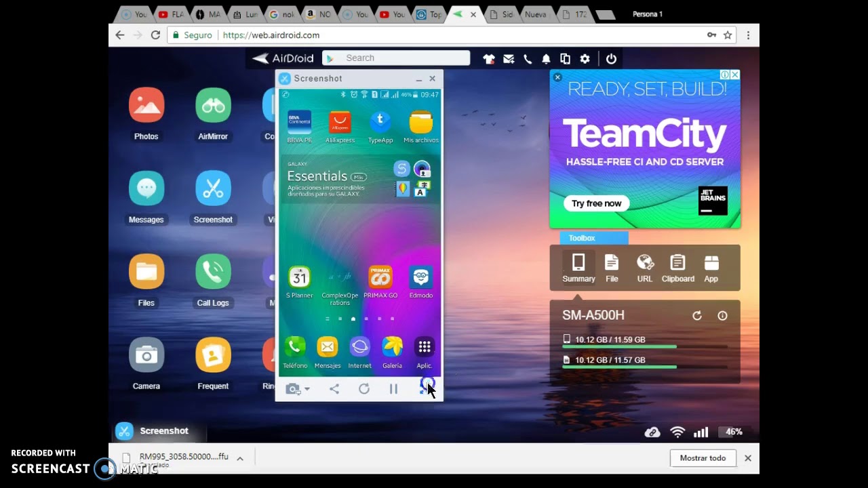Pause the screenshot stream
This screenshot has height=488, width=868.
pyautogui.click(x=393, y=388)
